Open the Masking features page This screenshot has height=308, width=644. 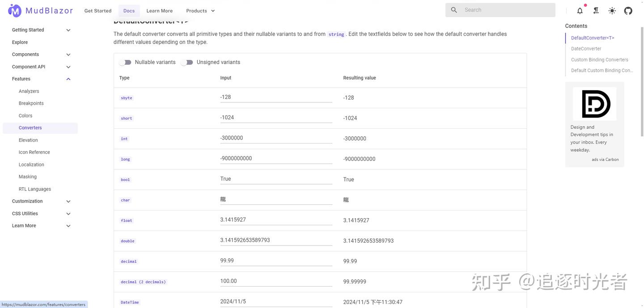[28, 177]
